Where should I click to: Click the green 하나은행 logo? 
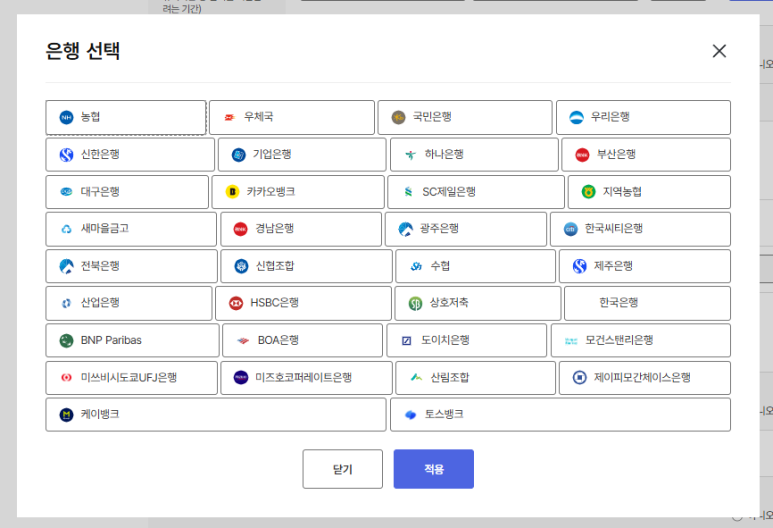click(410, 155)
